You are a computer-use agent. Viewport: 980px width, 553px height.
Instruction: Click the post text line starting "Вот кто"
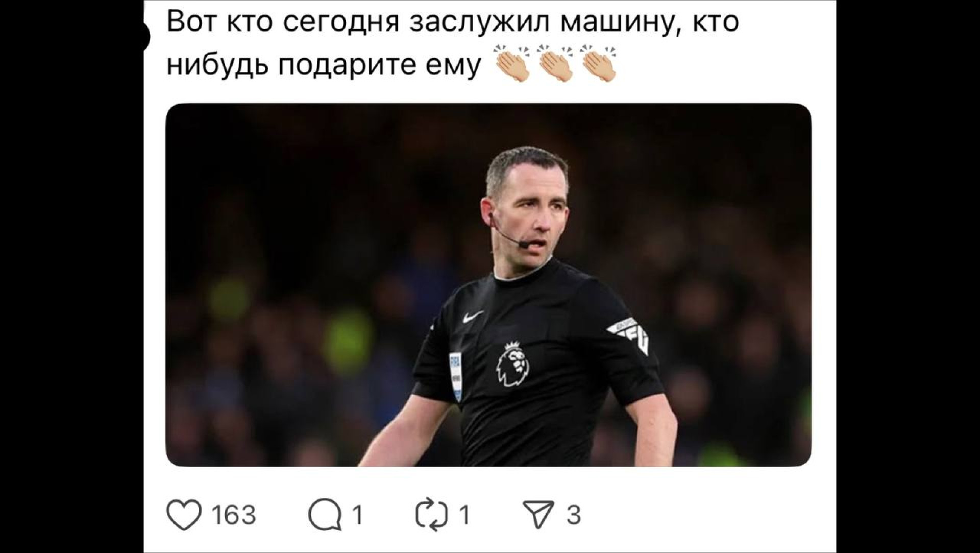click(x=453, y=21)
